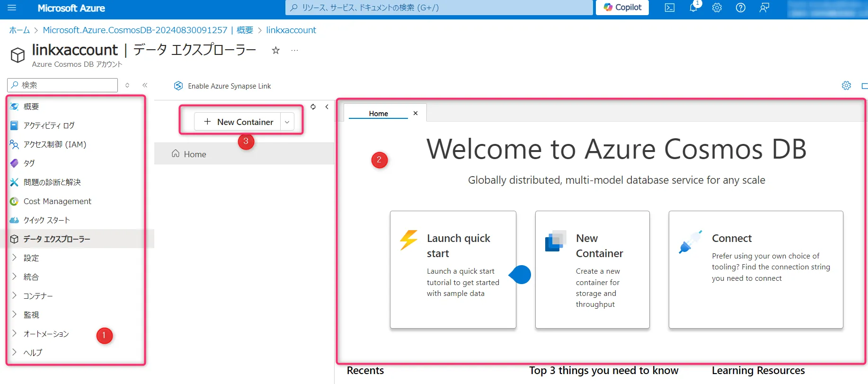Click the Cosmos DB cube icon by title

coord(18,55)
